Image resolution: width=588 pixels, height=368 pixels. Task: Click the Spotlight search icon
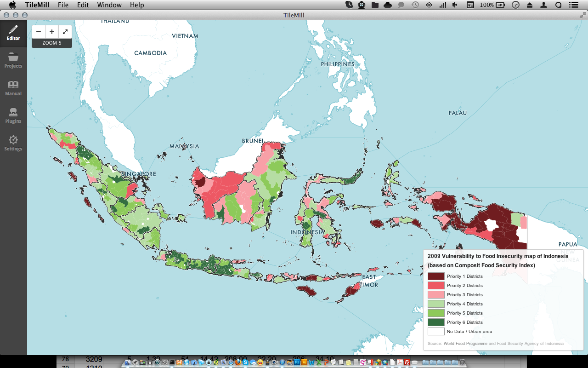[559, 5]
